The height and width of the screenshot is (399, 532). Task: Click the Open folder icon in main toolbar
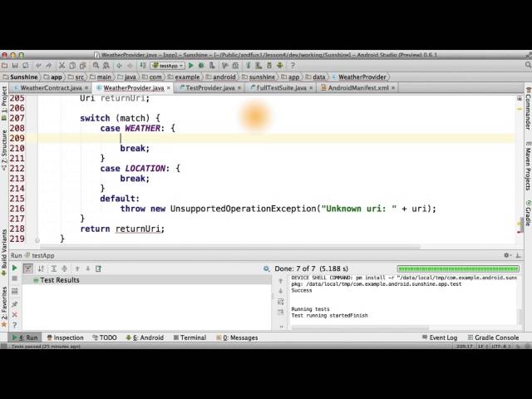[x=4, y=66]
